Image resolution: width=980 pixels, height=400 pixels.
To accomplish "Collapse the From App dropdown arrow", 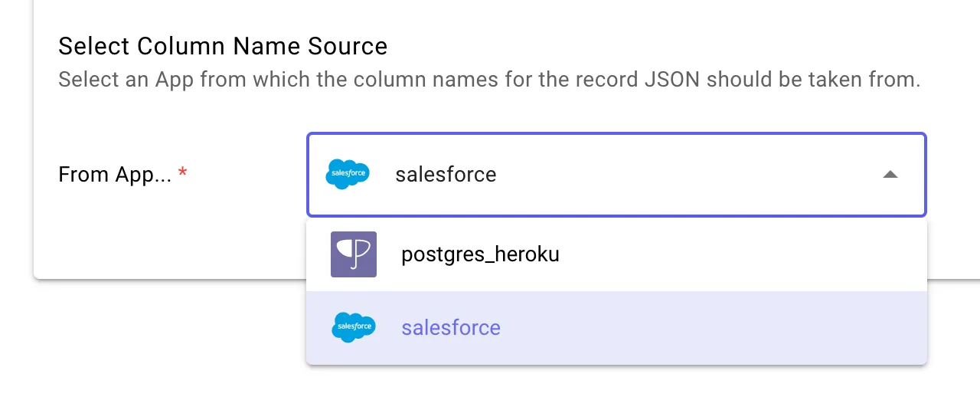I will [890, 175].
